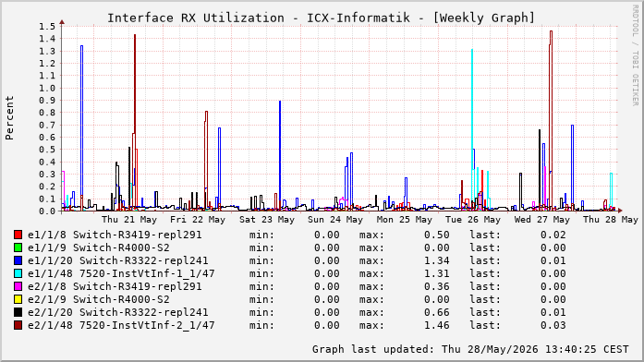This screenshot has height=362, width=644.
Task: Click the Thu 28 May axis label
Action: click(611, 220)
